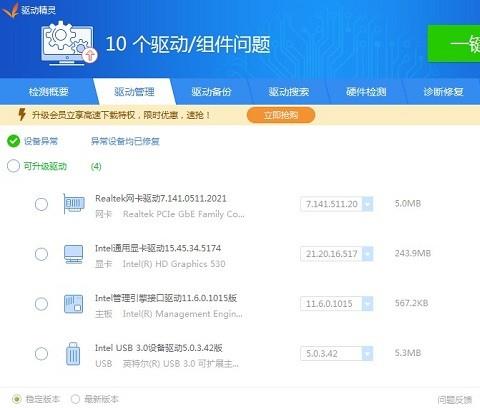Toggle the 可升级驱动 group selection circle
The height and width of the screenshot is (408, 480).
[13, 166]
